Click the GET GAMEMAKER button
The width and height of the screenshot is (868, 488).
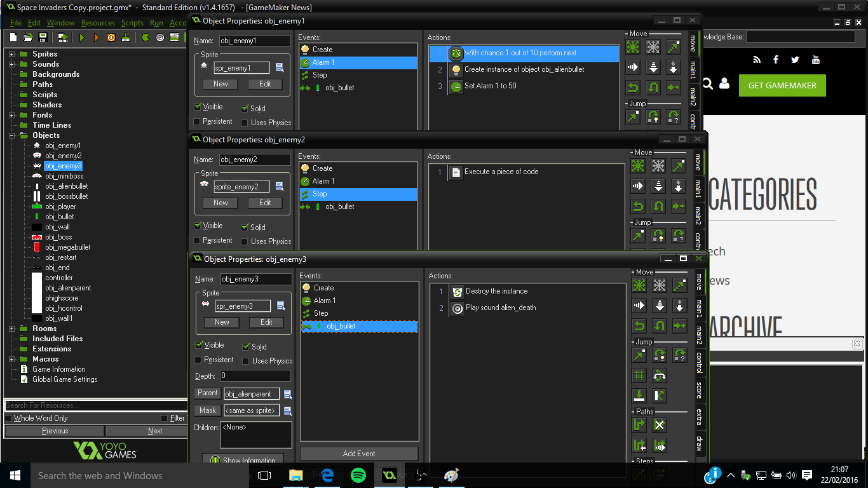point(782,85)
